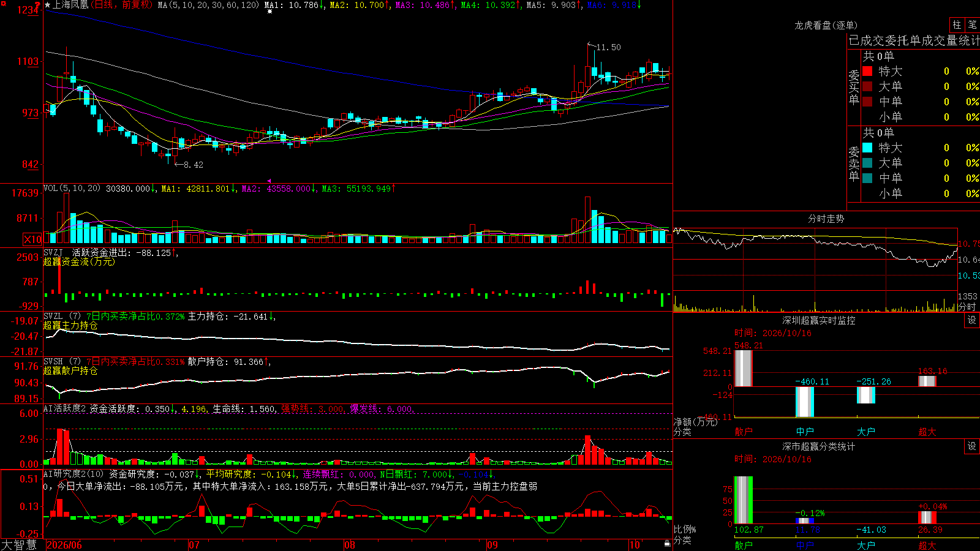980x551 pixels.
Task: Click the 大智慧 logo at bottom-left
Action: coord(19,545)
